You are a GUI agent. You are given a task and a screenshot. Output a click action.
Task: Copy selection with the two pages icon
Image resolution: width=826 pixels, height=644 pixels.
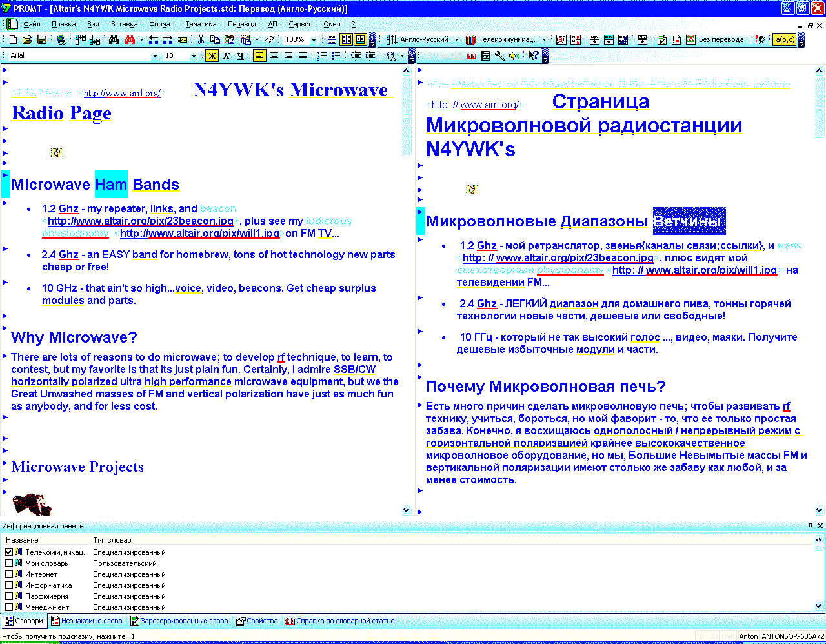pyautogui.click(x=215, y=39)
